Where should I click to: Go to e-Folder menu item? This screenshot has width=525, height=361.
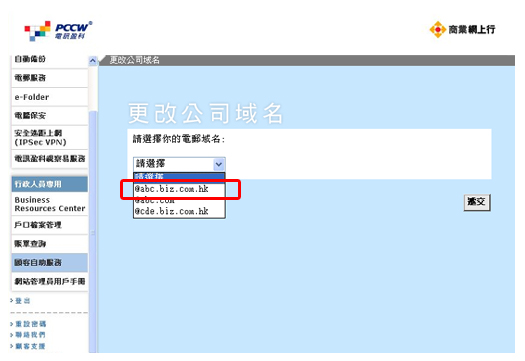(50, 97)
